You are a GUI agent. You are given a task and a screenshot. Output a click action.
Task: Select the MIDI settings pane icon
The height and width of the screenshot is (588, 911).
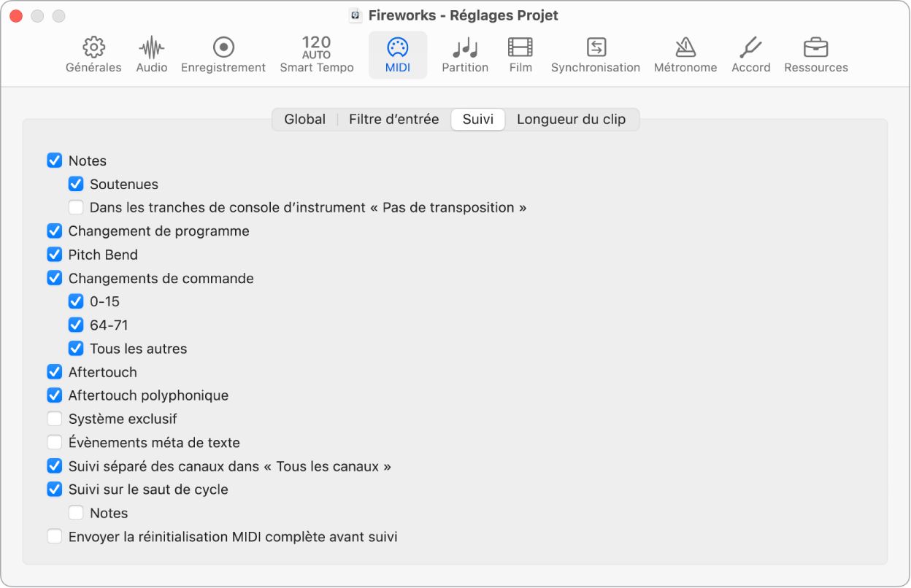tap(398, 55)
